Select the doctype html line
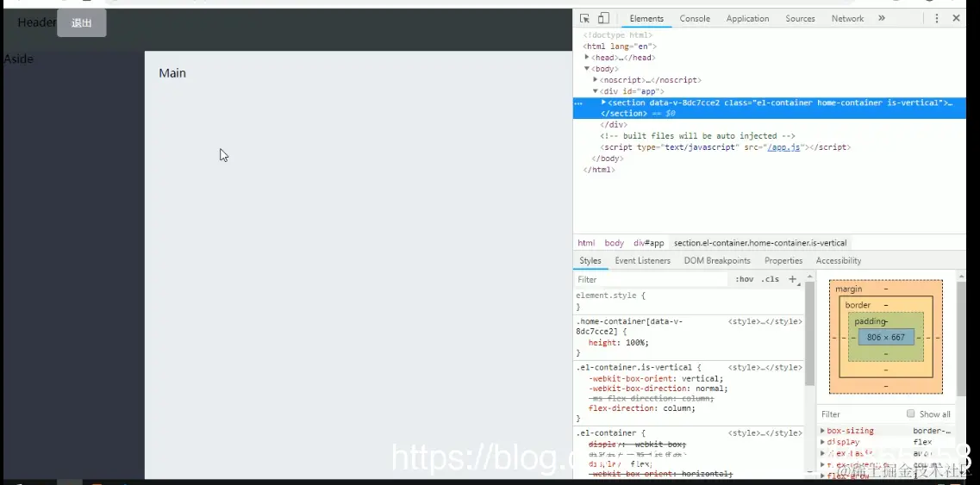 (618, 35)
